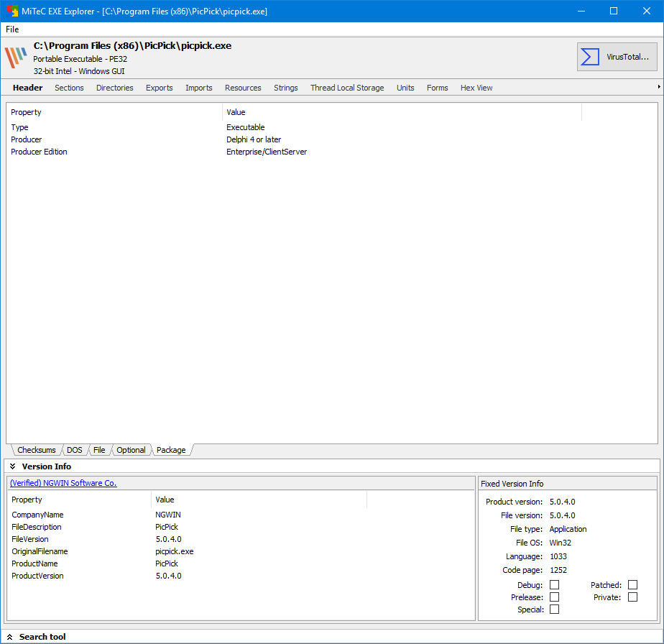Click the file path heading picpick.exe
This screenshot has width=664, height=644.
[132, 46]
